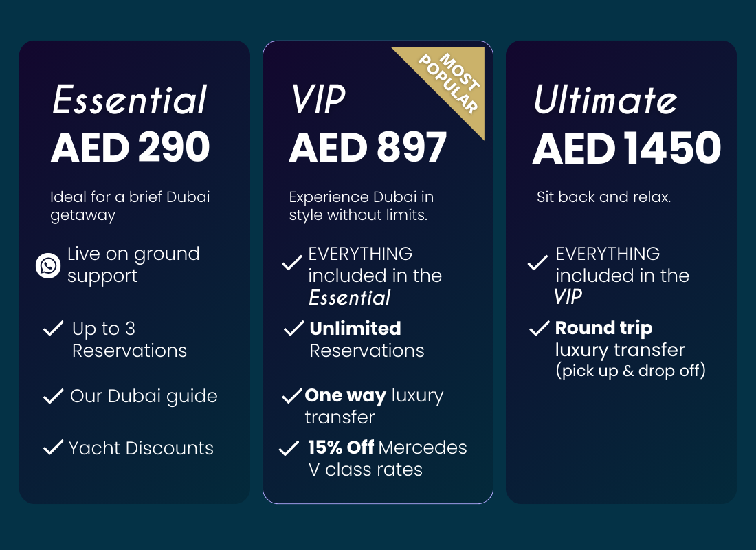This screenshot has height=550, width=756.
Task: Click 'Ideal for a brief Dubai getaway' text
Action: 130,206
